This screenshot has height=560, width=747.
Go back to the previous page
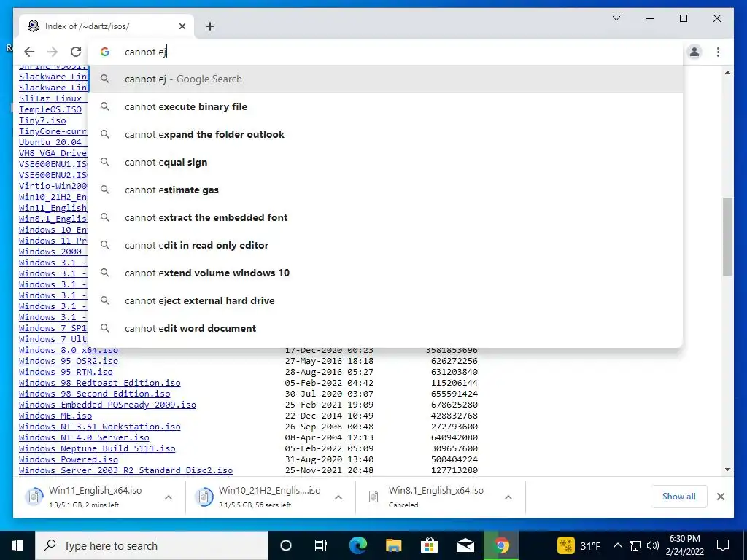(29, 52)
